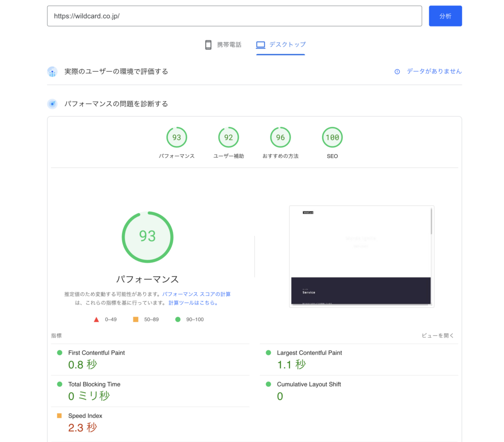Click the desktop laptop icon
The image size is (504, 442).
[261, 45]
